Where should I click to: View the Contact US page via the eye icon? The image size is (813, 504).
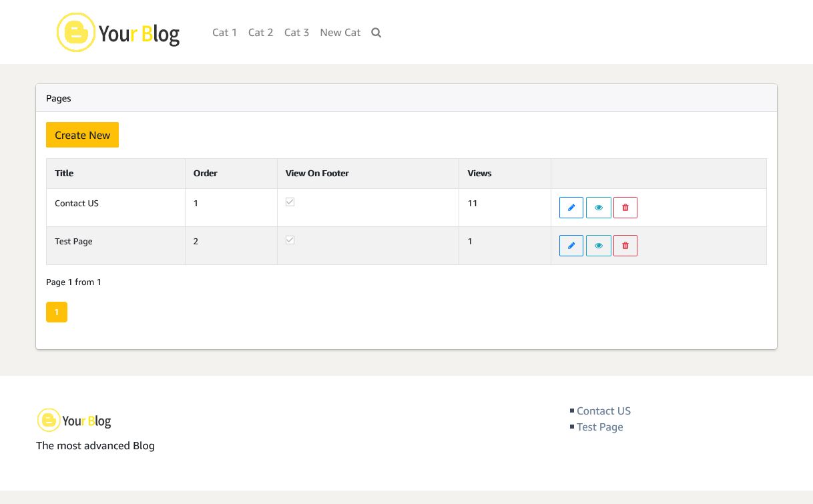599,208
